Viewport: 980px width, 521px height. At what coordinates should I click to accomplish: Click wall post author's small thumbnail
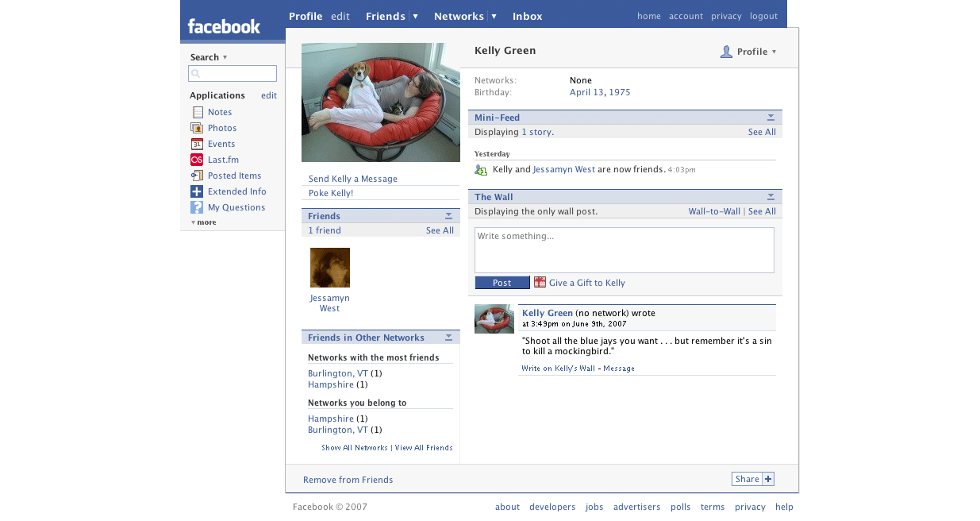click(494, 319)
